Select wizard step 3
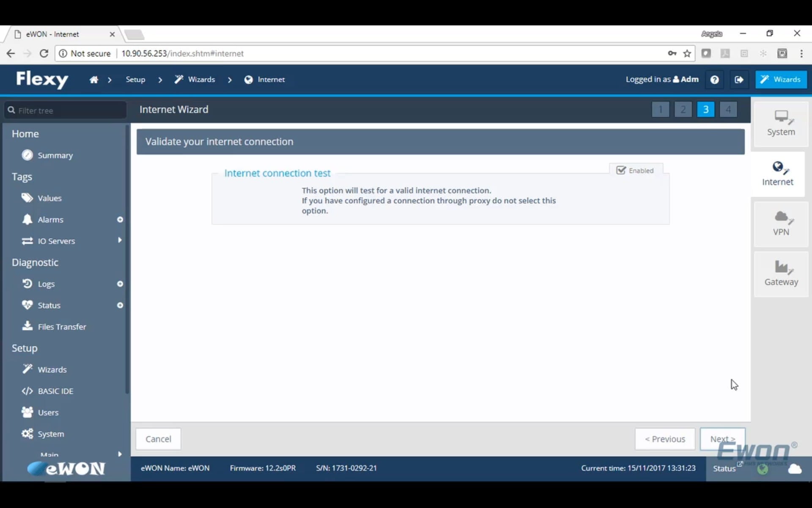 coord(705,109)
